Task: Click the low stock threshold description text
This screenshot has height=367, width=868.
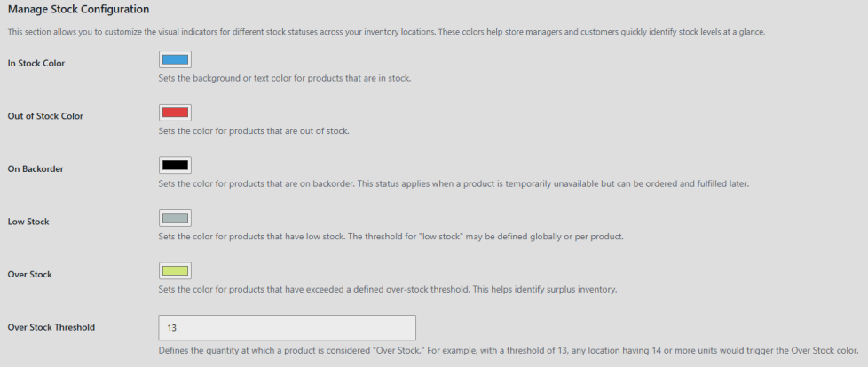Action: coord(391,237)
